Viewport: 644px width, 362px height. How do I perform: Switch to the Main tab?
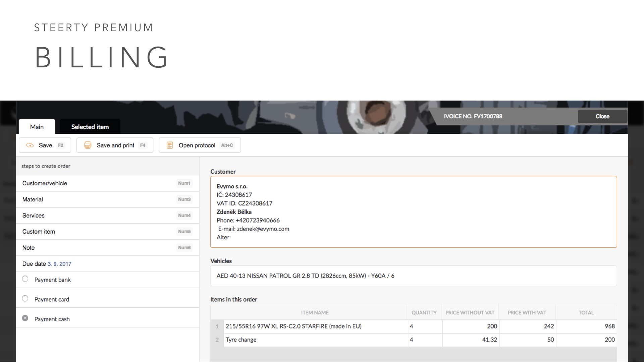(x=37, y=127)
